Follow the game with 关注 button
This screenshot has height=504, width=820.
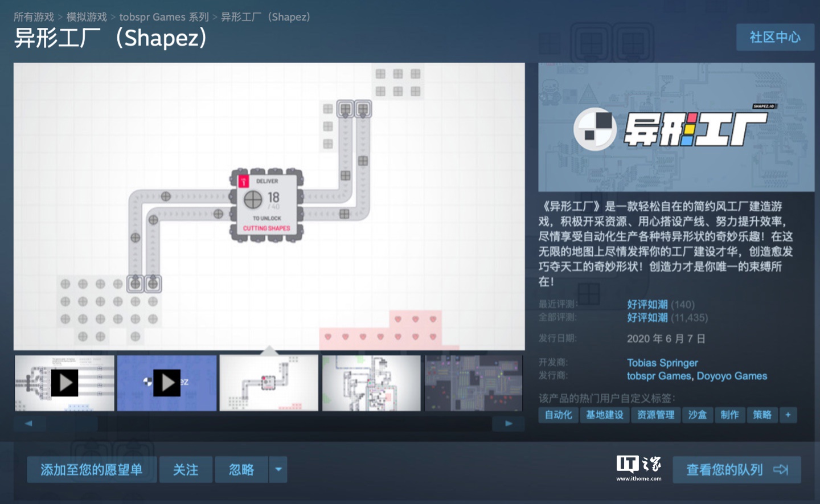[186, 470]
